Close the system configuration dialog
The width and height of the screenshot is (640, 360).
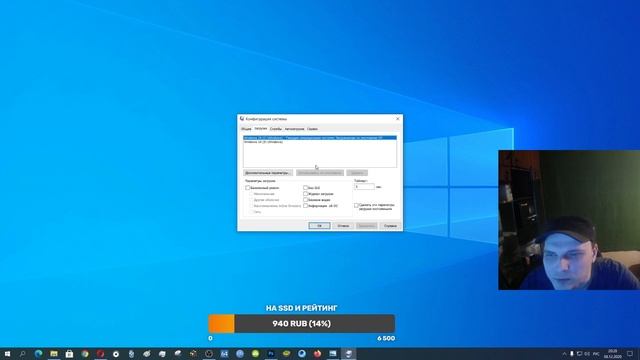click(x=398, y=119)
